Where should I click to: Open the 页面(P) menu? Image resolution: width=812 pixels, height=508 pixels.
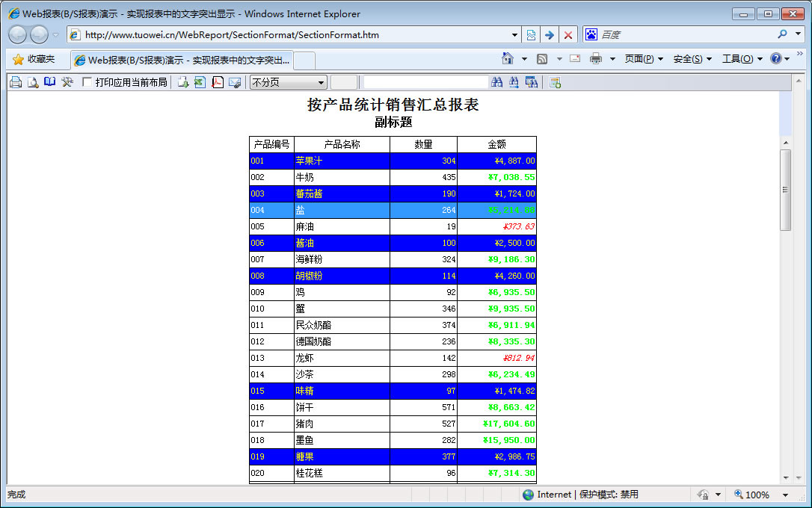pos(644,58)
